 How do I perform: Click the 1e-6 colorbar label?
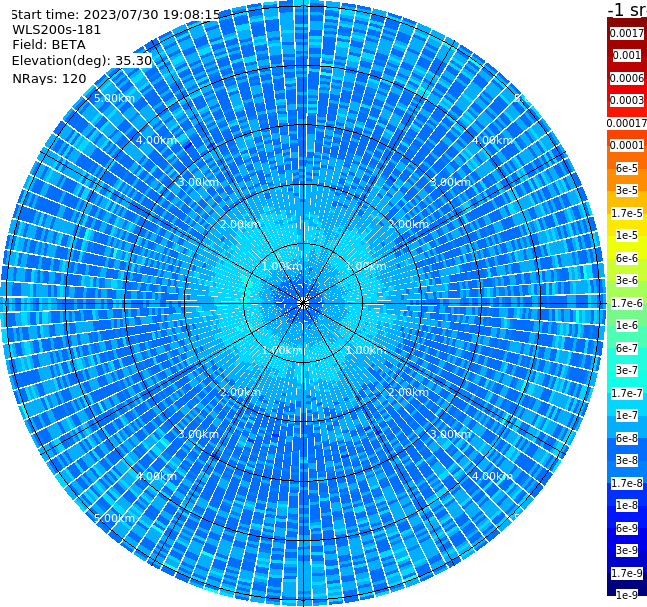pos(627,325)
